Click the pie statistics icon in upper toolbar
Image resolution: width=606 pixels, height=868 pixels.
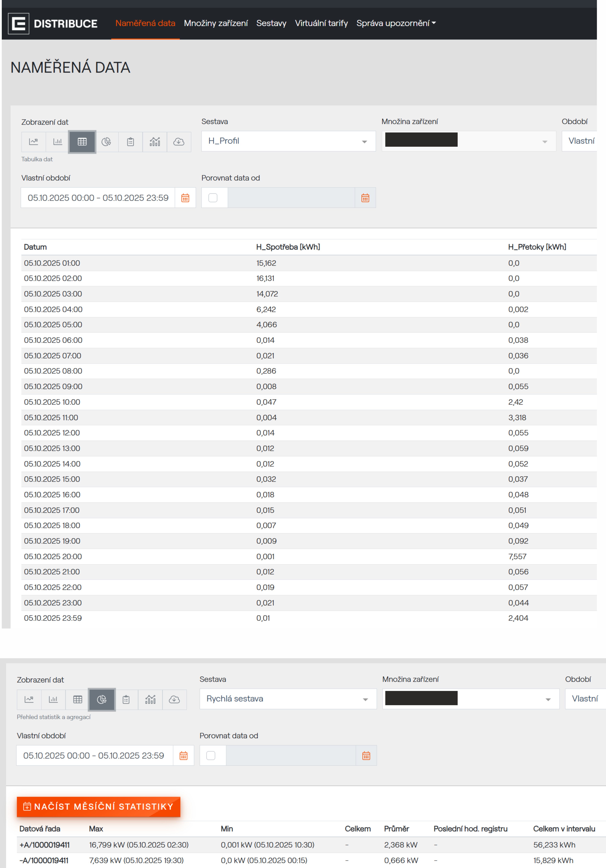[106, 142]
